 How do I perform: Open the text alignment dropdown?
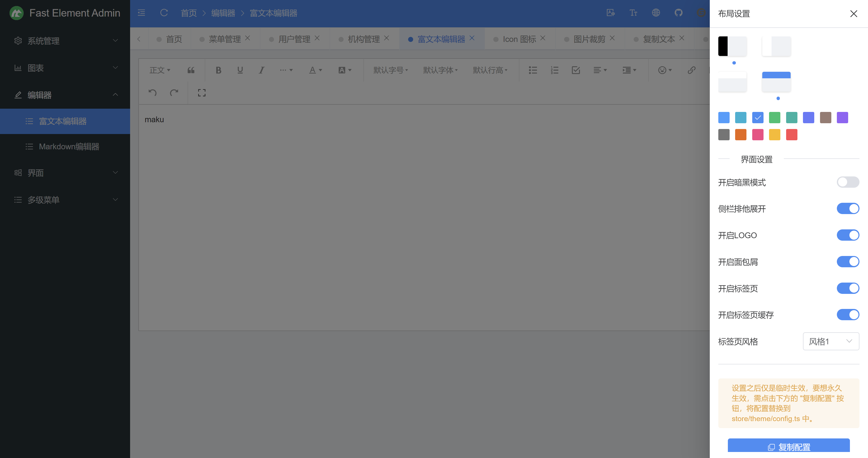pos(600,70)
